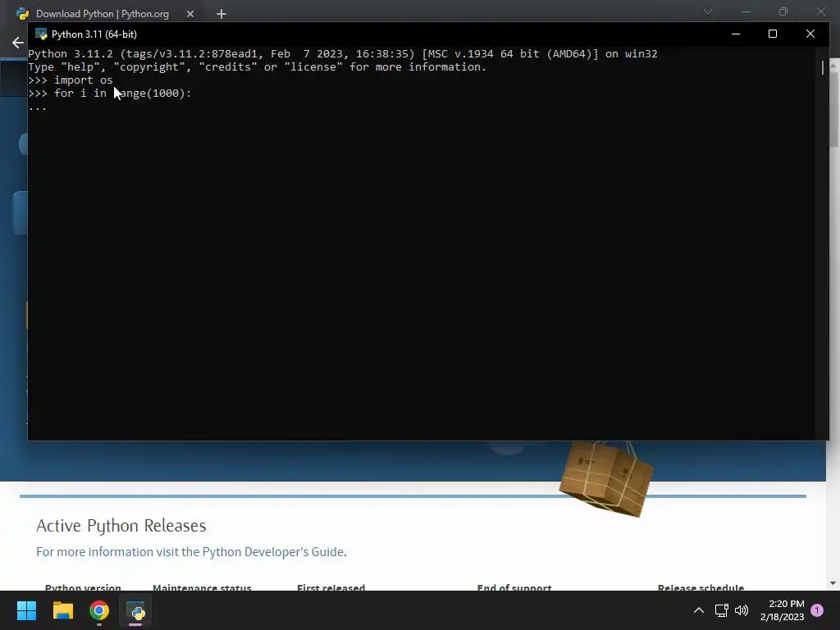The height and width of the screenshot is (630, 840).
Task: Switch to Google Chrome in the taskbar
Action: pyautogui.click(x=99, y=610)
